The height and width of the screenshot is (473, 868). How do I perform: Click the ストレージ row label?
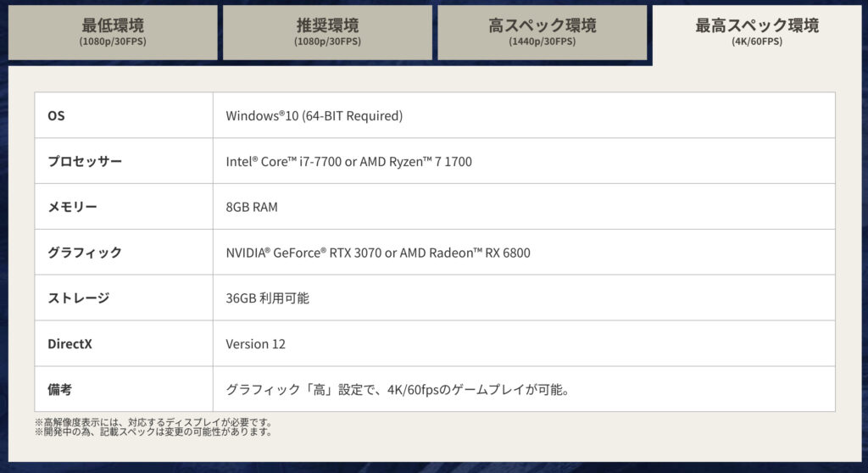78,298
